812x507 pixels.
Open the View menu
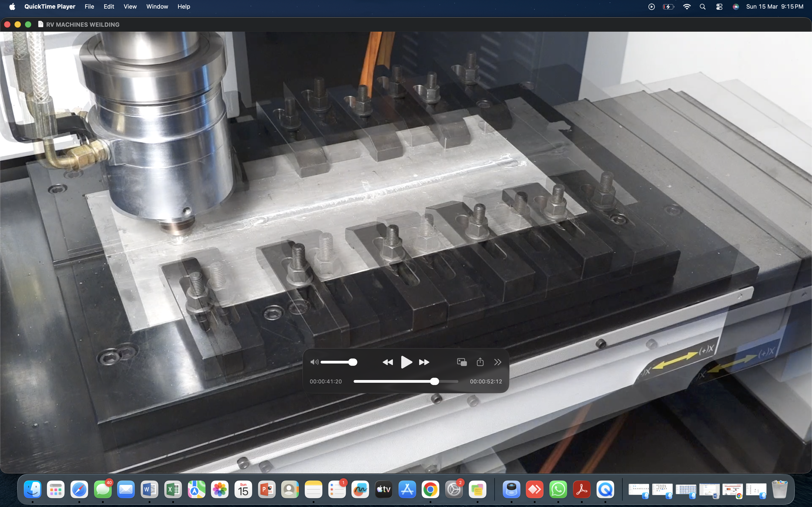click(130, 6)
